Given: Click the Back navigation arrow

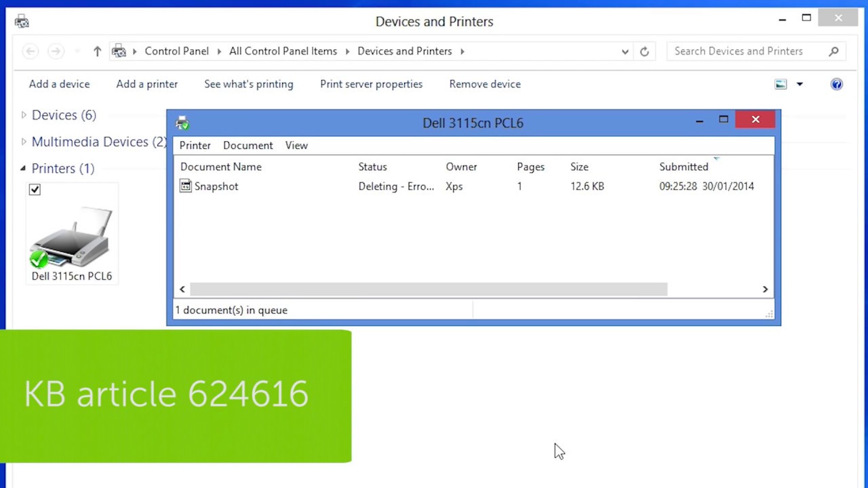Looking at the screenshot, I should (30, 51).
